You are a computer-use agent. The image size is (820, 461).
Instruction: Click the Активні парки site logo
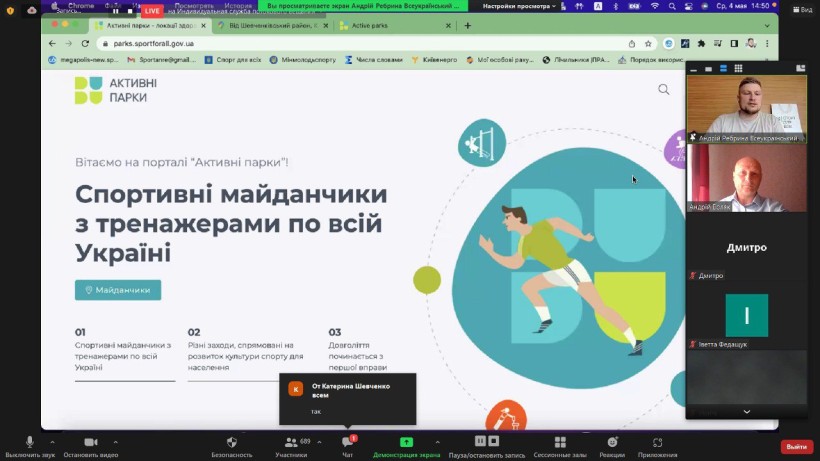point(116,90)
